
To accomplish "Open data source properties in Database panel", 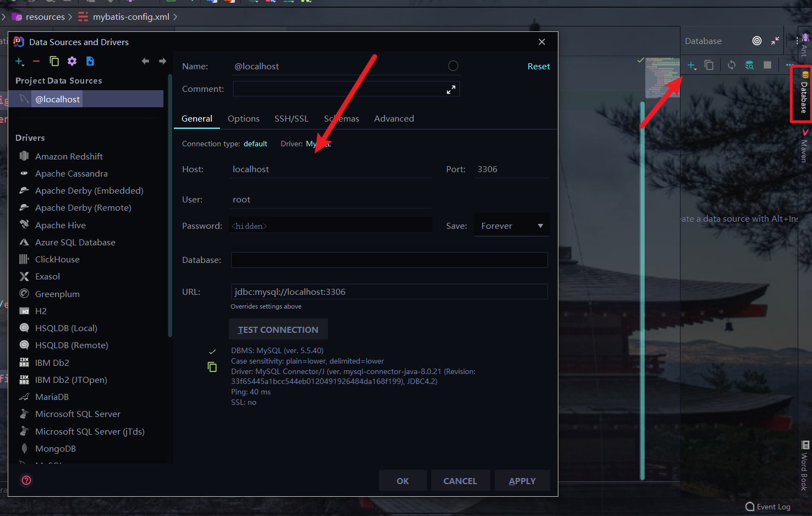I will (x=749, y=65).
